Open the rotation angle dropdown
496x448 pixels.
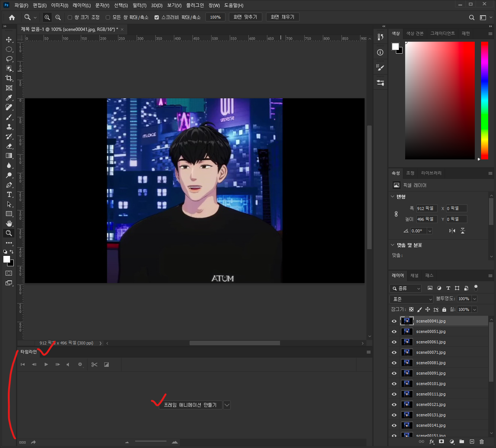(x=430, y=231)
